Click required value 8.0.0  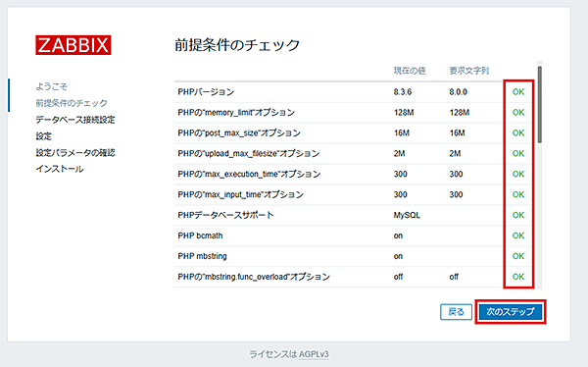tap(458, 92)
